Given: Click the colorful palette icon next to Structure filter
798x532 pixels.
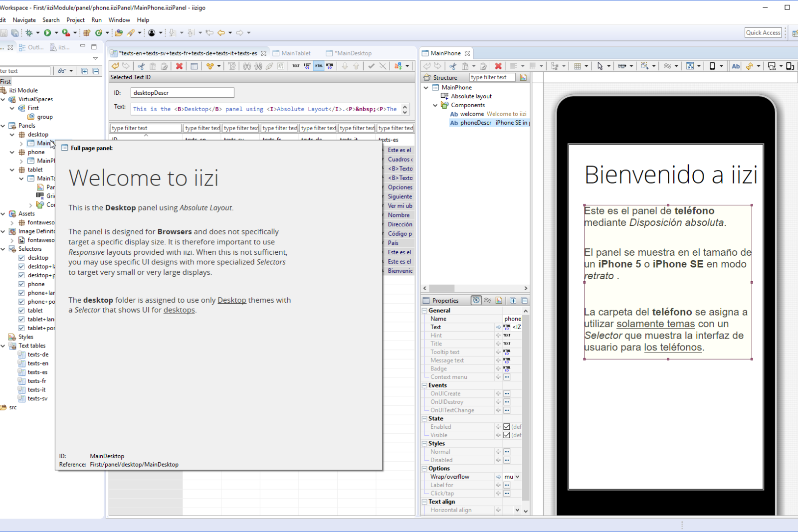Looking at the screenshot, I should (x=523, y=77).
